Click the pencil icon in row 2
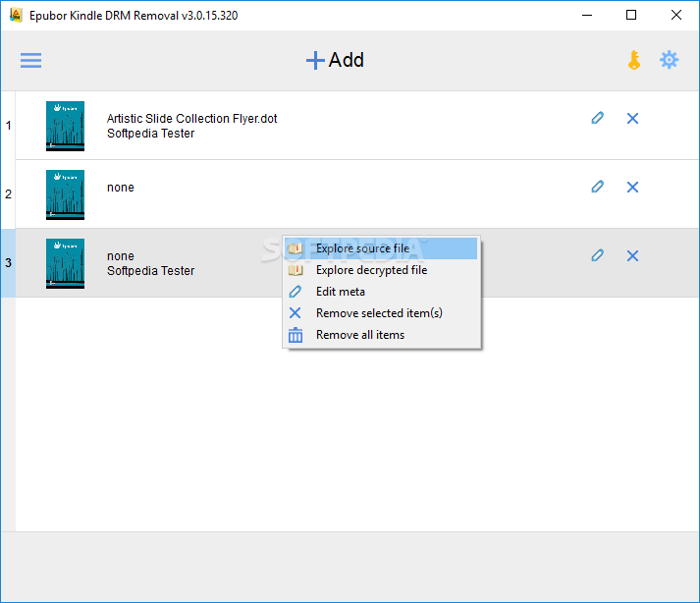This screenshot has height=603, width=700. coord(597,187)
